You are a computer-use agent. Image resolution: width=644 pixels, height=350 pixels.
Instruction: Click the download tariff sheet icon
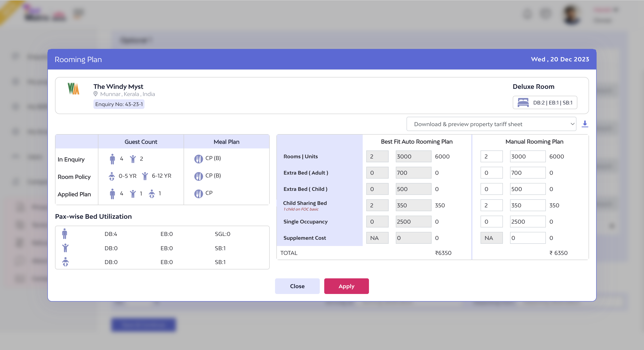(x=585, y=124)
